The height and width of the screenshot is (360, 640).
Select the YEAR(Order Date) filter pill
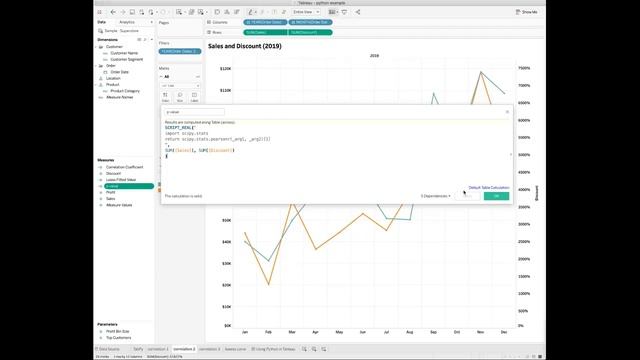(180, 51)
